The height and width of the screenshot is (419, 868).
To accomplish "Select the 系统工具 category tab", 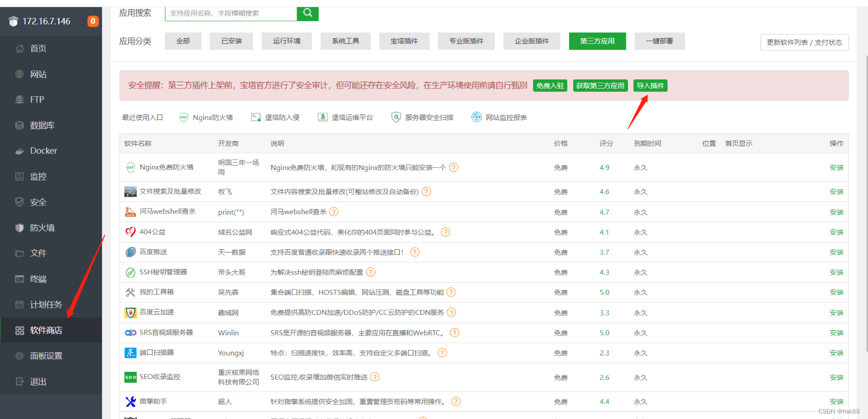I will pos(345,41).
